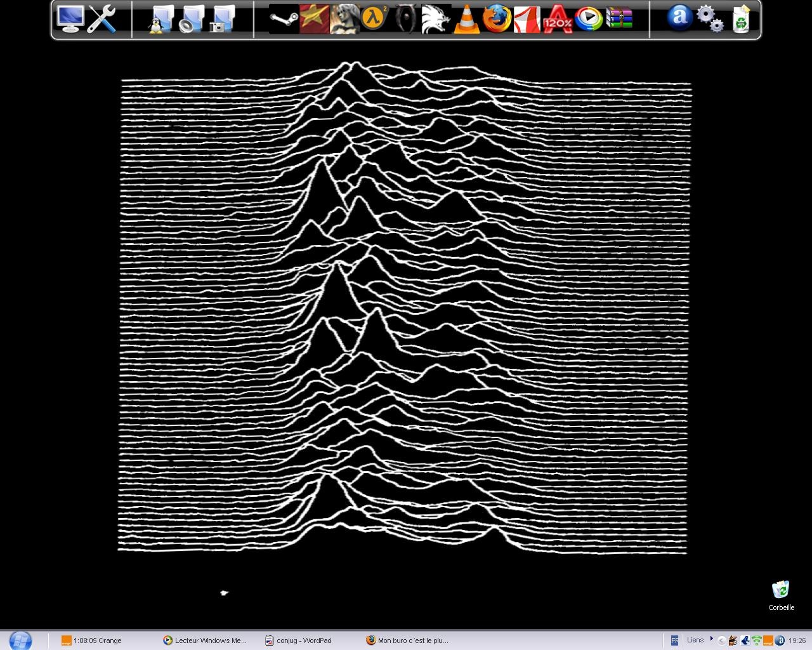The image size is (812, 650).
Task: Open VLC media player from the dock
Action: click(467, 19)
